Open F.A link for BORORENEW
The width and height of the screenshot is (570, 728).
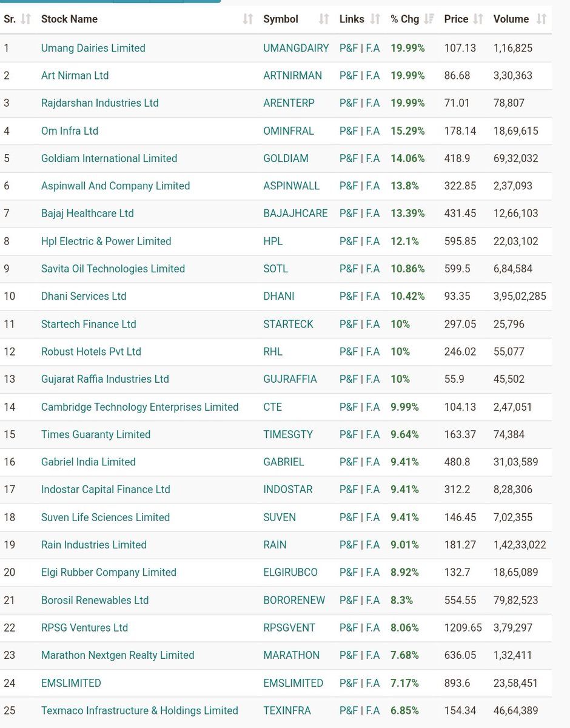pyautogui.click(x=373, y=600)
